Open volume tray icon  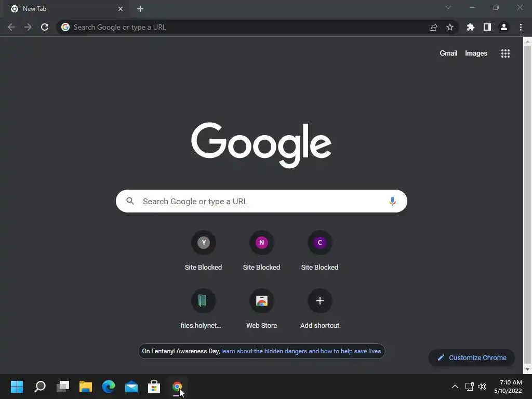482,387
